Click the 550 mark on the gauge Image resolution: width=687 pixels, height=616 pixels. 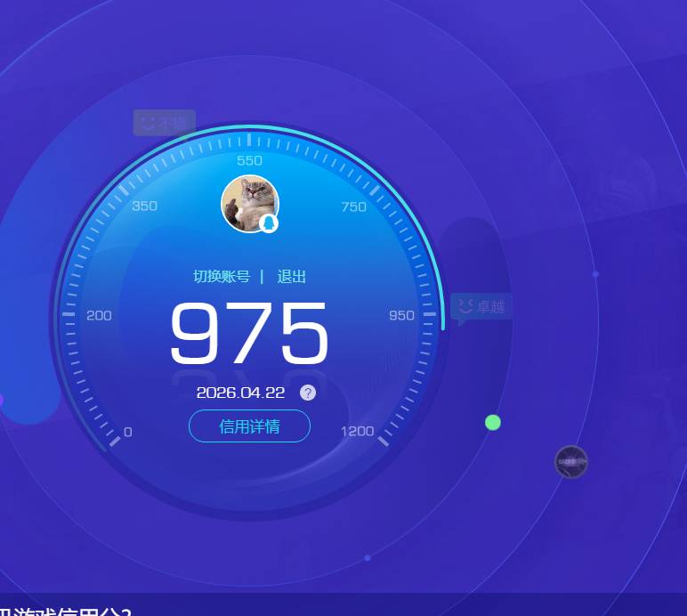coord(249,161)
